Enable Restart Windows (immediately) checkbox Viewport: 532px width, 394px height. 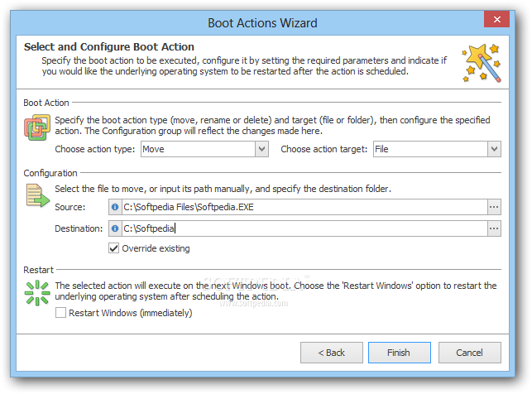pos(60,313)
